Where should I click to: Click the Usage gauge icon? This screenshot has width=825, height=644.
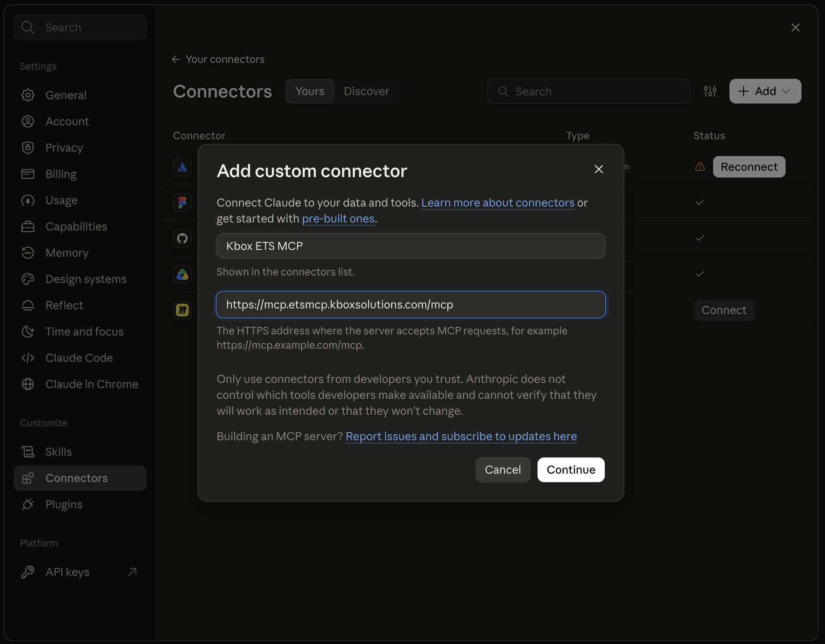tap(28, 200)
